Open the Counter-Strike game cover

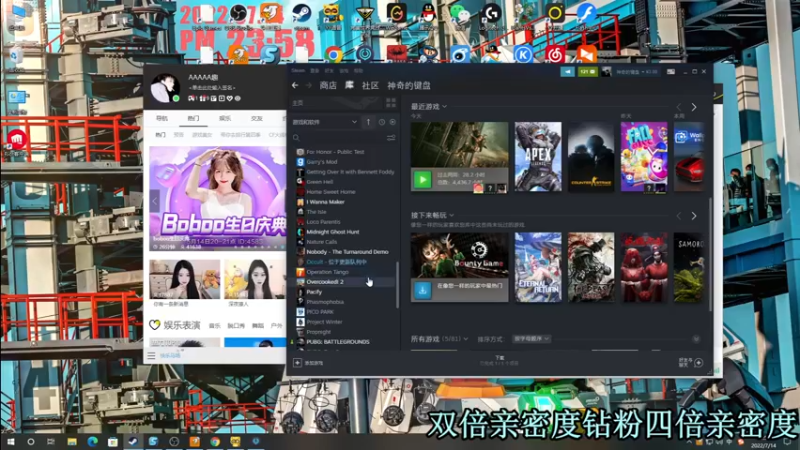point(591,157)
